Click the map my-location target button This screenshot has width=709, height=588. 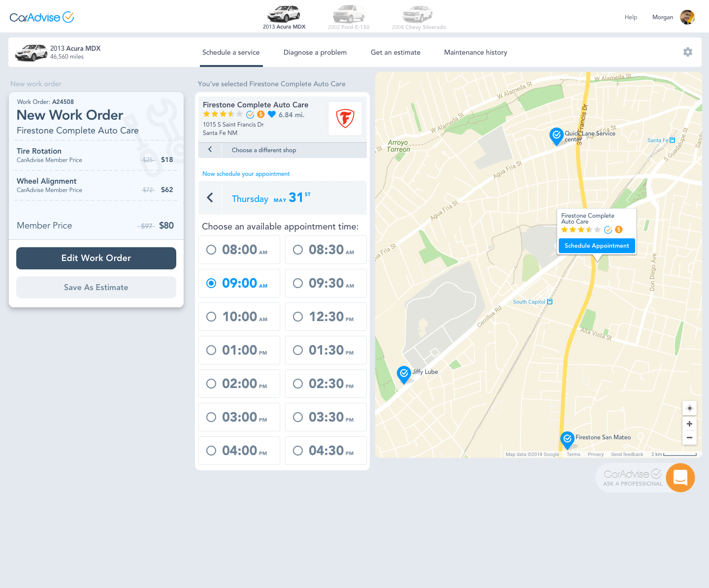pos(689,408)
